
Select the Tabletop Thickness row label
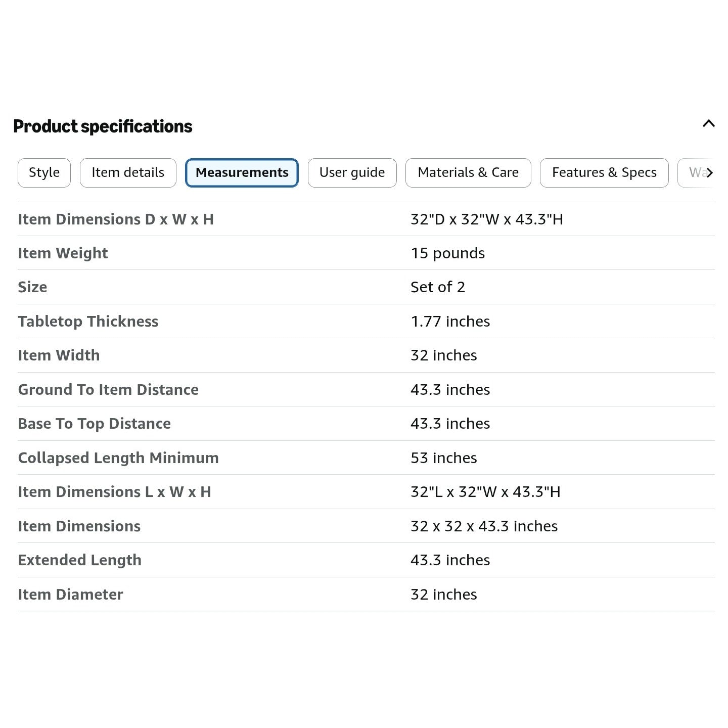pos(88,322)
